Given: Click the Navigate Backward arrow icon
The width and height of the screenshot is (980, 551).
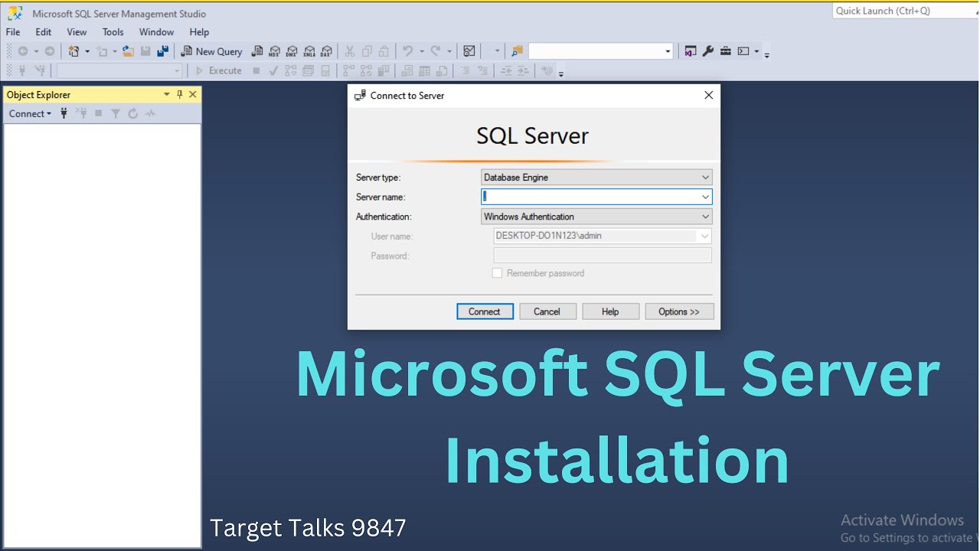Looking at the screenshot, I should (23, 51).
